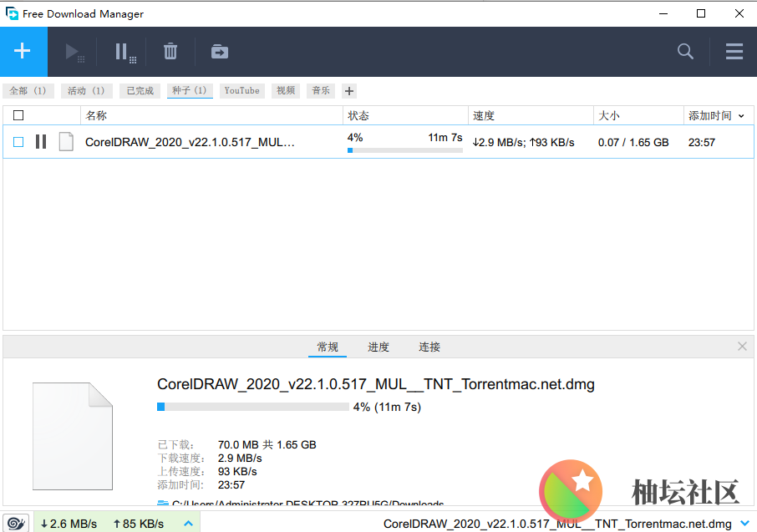Click the details title CorelDRAW .dmg filename
The width and height of the screenshot is (757, 532).
(x=376, y=384)
